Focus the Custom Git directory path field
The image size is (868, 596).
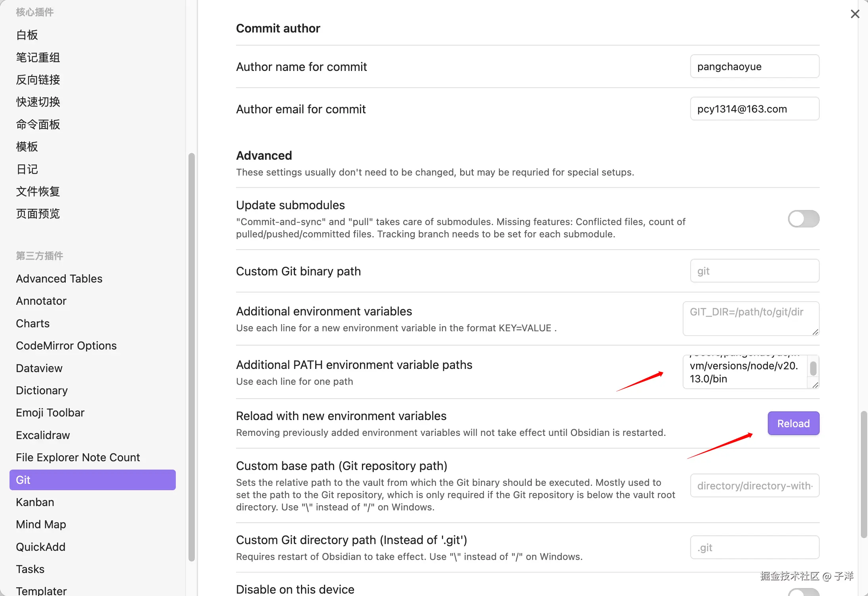[754, 548]
